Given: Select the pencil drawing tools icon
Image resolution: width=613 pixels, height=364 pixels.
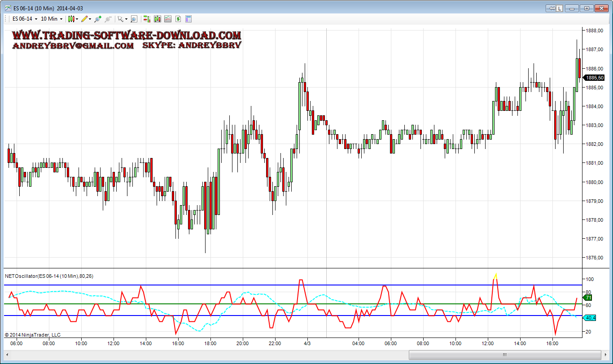Looking at the screenshot, I should pyautogui.click(x=84, y=19).
